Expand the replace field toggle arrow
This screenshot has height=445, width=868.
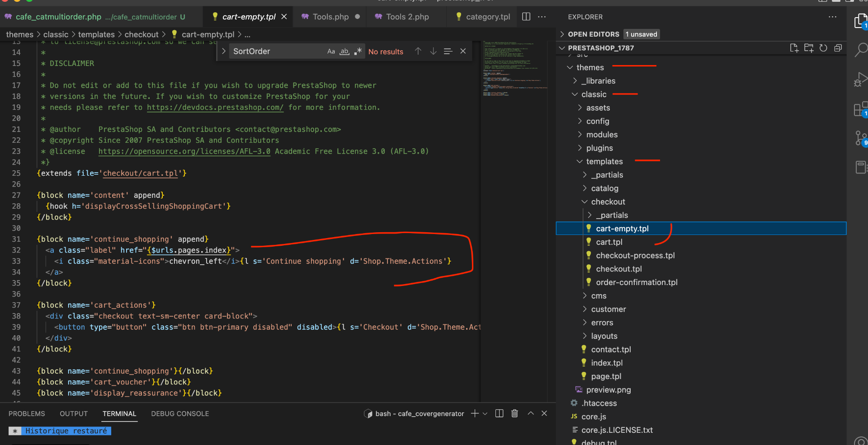click(x=224, y=52)
